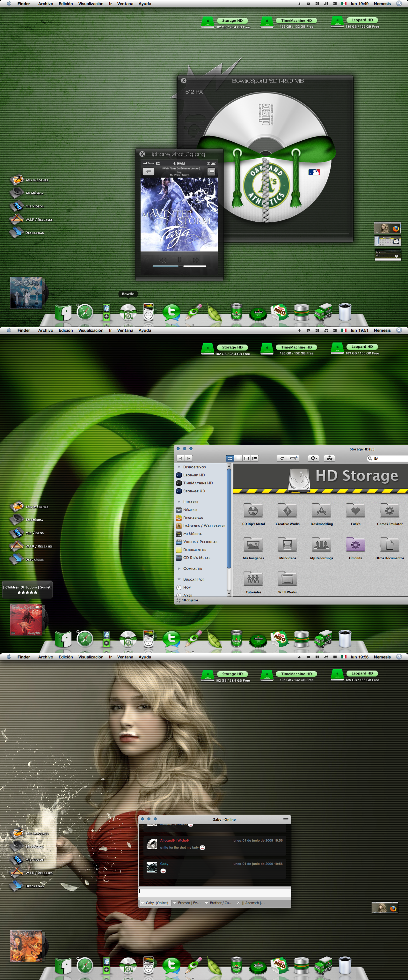The width and height of the screenshot is (408, 980).
Task: Expand the Compartir sidebar section
Action: 179,568
